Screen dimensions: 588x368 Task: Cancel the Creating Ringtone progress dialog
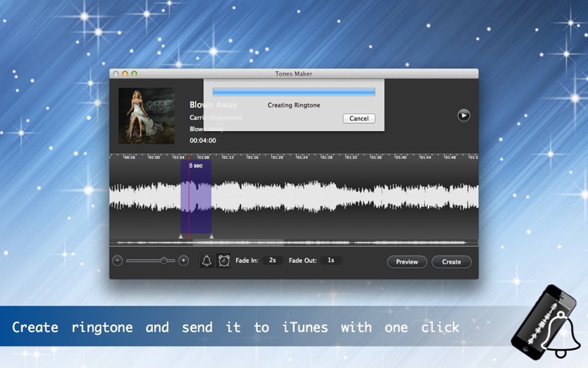click(359, 118)
